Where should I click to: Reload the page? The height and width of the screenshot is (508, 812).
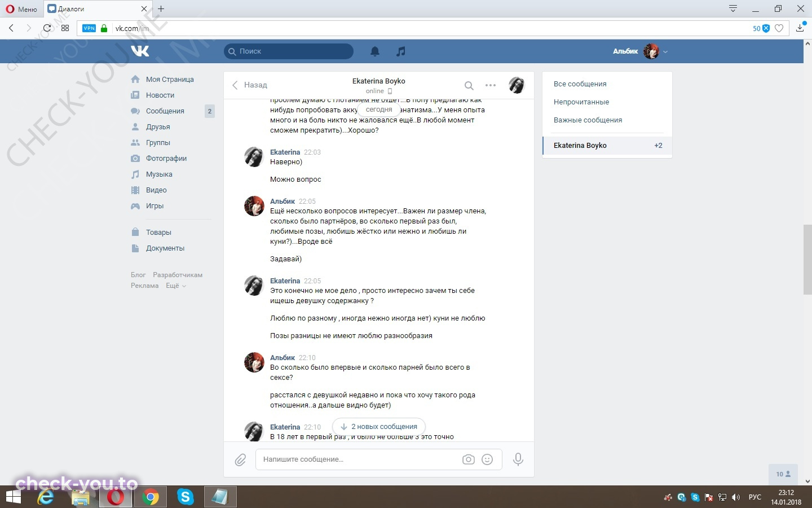47,28
